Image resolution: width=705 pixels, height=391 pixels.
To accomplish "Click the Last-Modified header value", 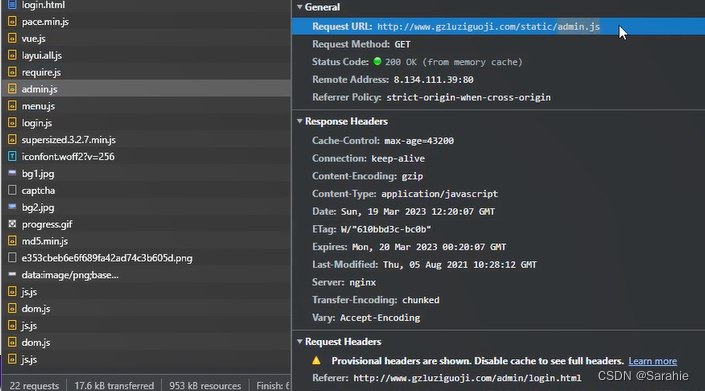I will pyautogui.click(x=460, y=265).
